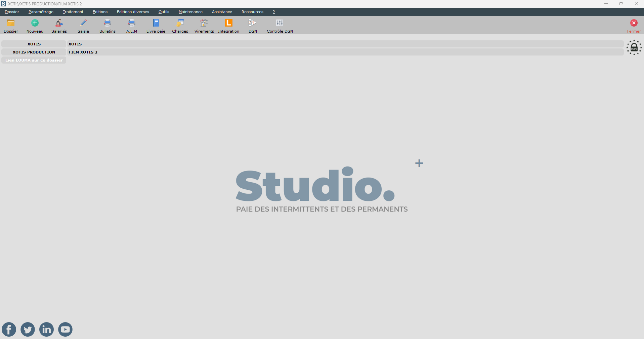Click the XOTIS label button

[34, 44]
